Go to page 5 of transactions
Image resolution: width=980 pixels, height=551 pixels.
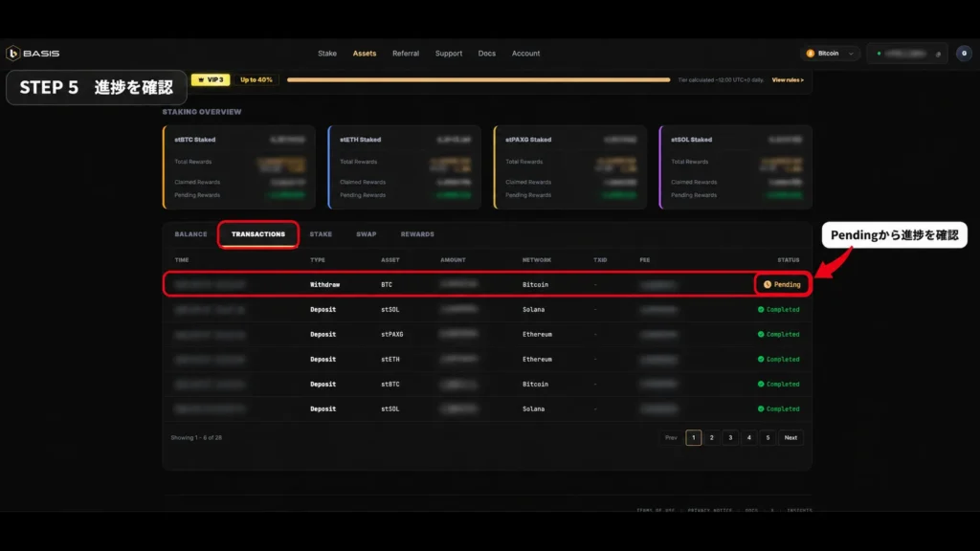(x=768, y=438)
